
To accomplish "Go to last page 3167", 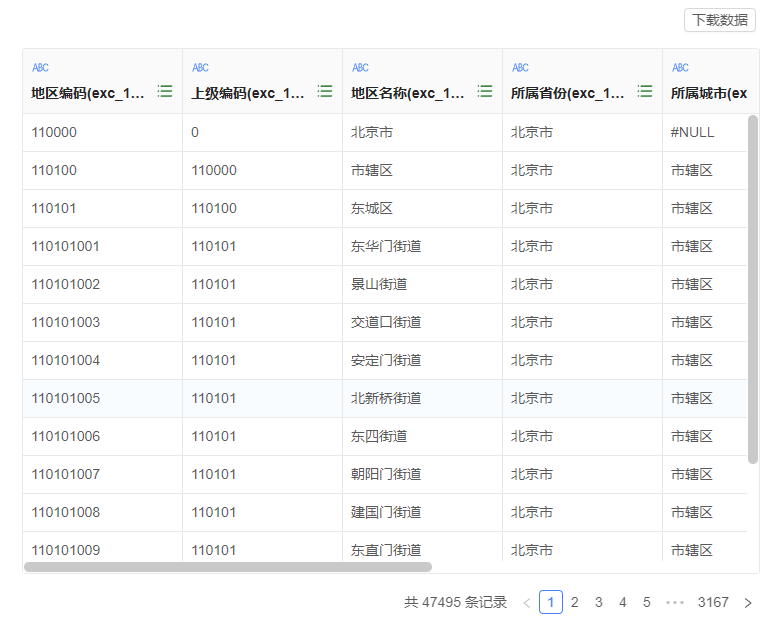I will [713, 602].
